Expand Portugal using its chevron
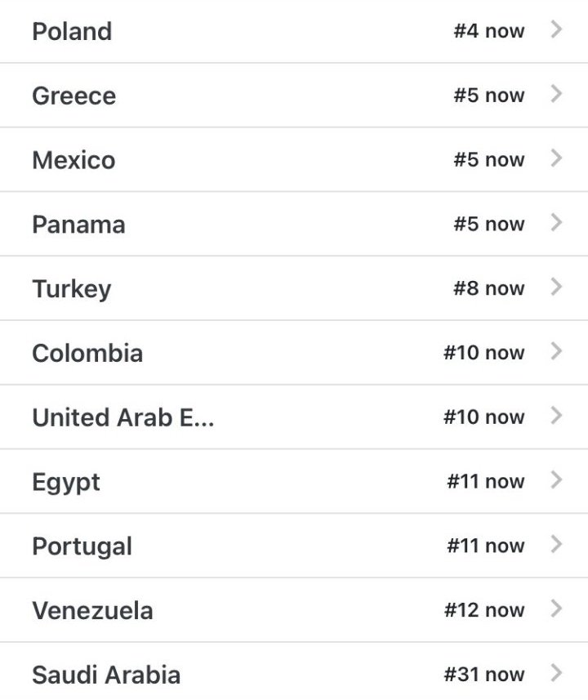 [556, 545]
